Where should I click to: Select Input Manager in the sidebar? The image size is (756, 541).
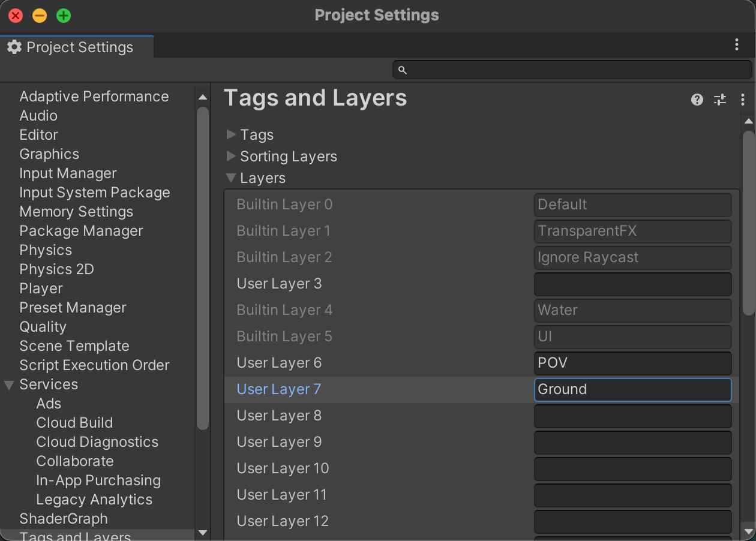(x=68, y=173)
